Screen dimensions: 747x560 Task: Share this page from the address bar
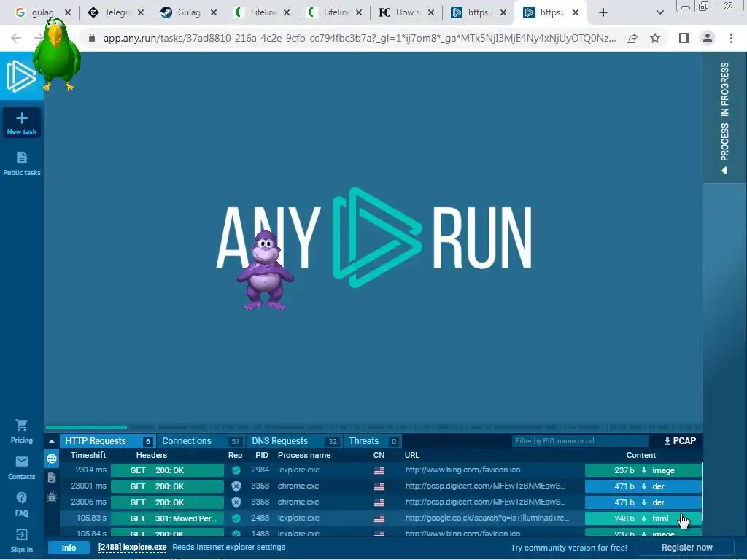tap(632, 38)
